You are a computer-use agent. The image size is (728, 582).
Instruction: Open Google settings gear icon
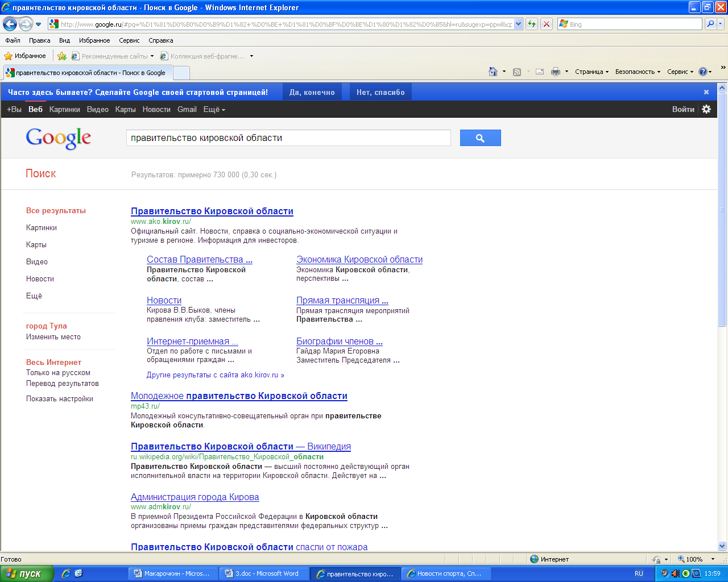(706, 109)
